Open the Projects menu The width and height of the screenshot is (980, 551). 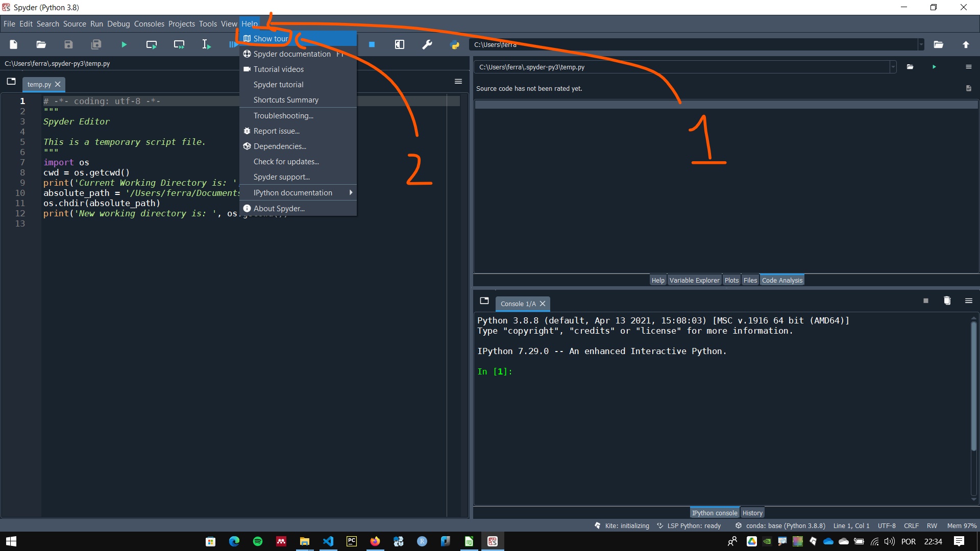click(182, 24)
